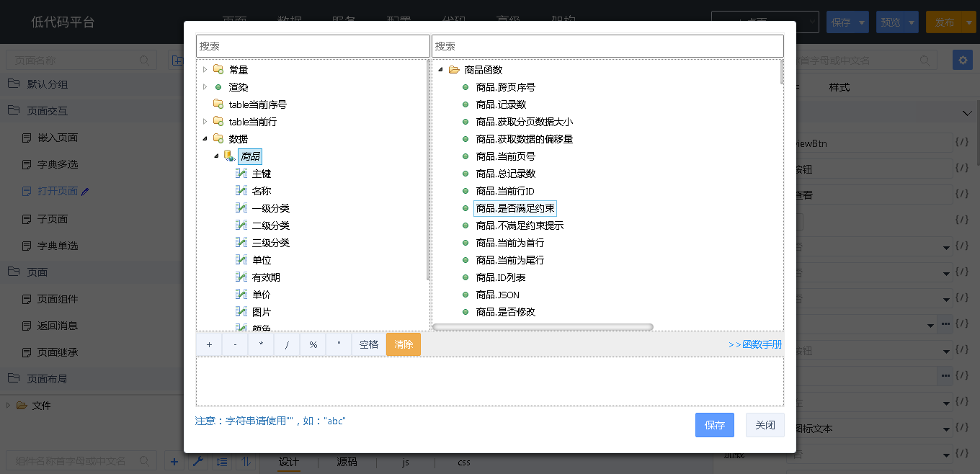Click the green dot before 商品.JSON
The image size is (980, 474).
[x=465, y=295]
